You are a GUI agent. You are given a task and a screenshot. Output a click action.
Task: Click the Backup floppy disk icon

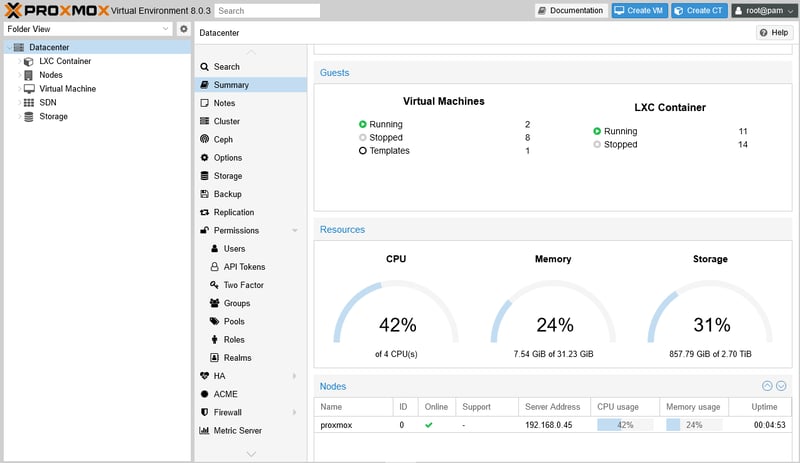pos(205,194)
